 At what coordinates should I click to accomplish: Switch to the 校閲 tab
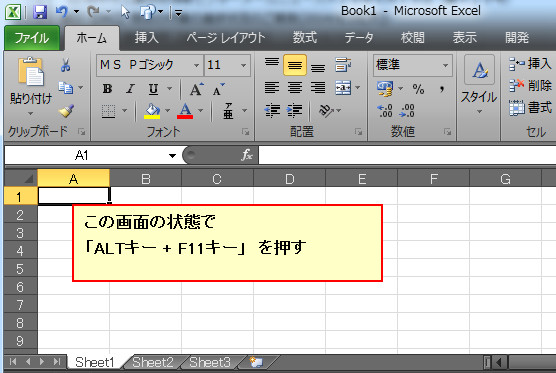coord(412,38)
